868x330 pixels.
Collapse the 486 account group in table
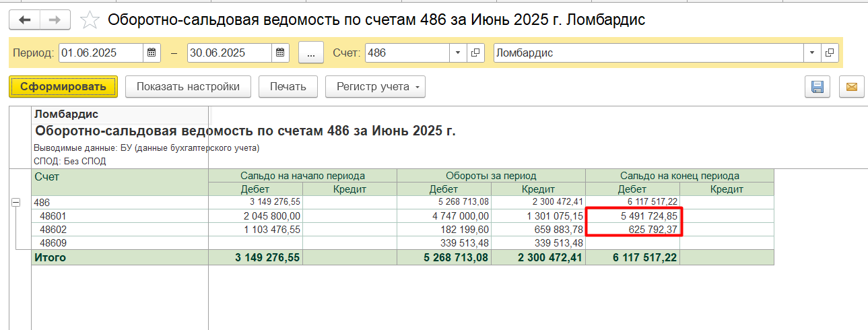16,202
